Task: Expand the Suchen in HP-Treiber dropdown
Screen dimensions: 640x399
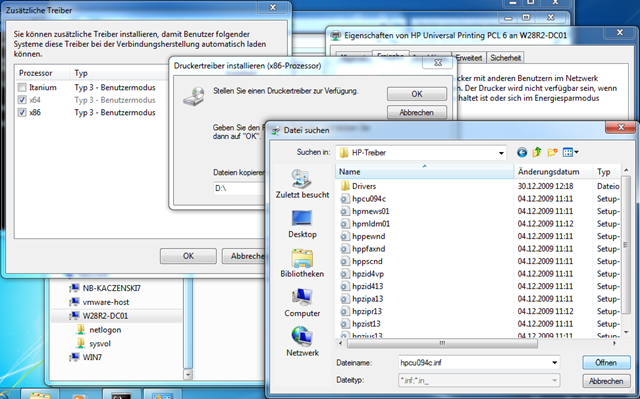Action: tap(501, 153)
